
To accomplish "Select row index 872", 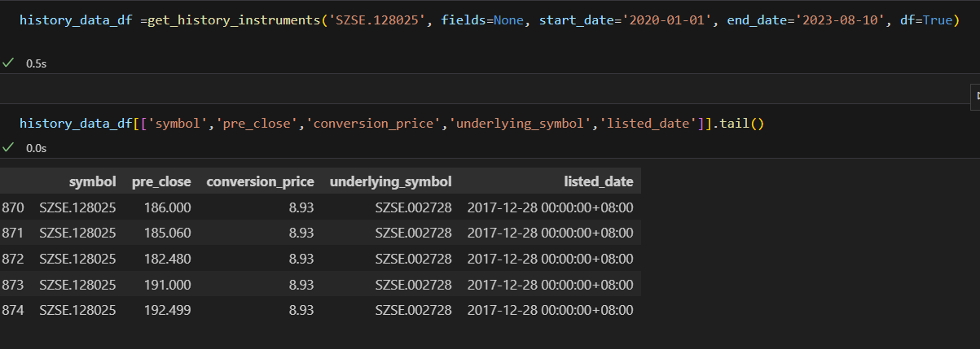I will [x=13, y=259].
